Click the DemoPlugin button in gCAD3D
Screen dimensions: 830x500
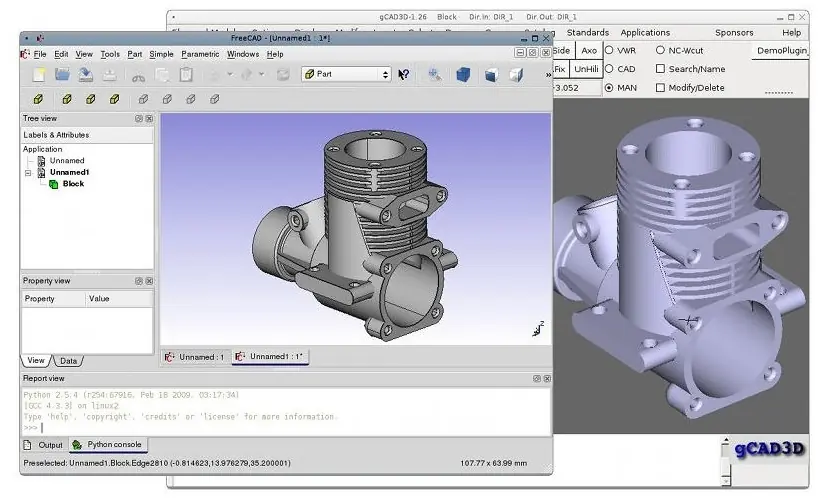(781, 51)
